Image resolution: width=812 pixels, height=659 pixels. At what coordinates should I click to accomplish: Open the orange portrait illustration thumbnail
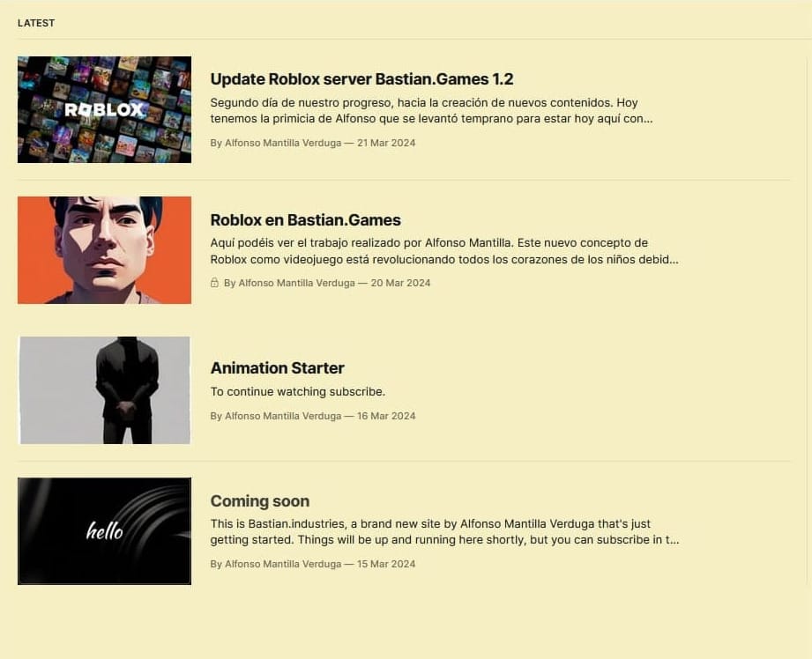(x=104, y=250)
